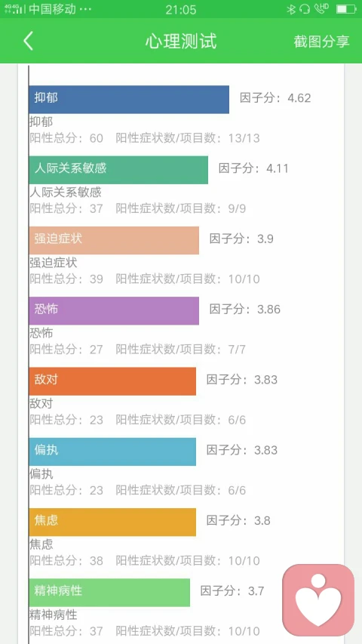Open 截图分享 screenshot share
362x644 pixels.
point(321,42)
